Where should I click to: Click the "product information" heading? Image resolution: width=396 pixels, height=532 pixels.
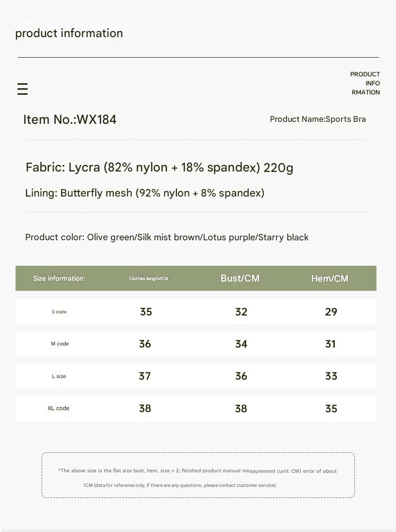tap(69, 33)
